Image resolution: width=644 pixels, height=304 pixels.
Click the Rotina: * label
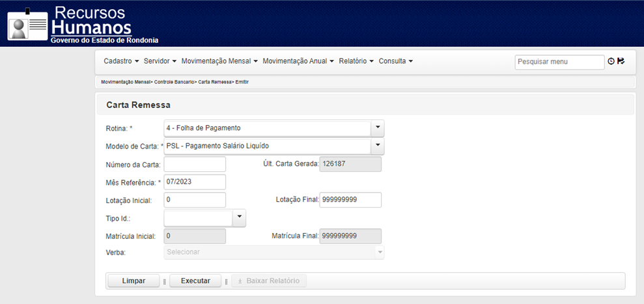click(x=119, y=129)
